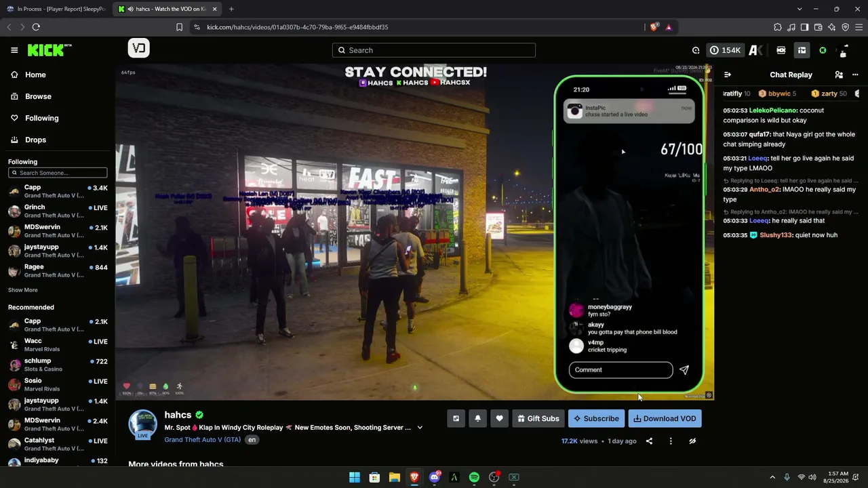The image size is (868, 488).
Task: Open Windows Start menu
Action: click(355, 477)
